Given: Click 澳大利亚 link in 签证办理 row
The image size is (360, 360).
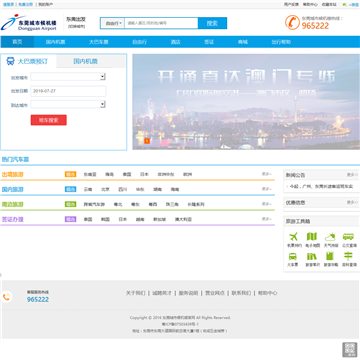Looking at the screenshot, I should (x=183, y=219).
